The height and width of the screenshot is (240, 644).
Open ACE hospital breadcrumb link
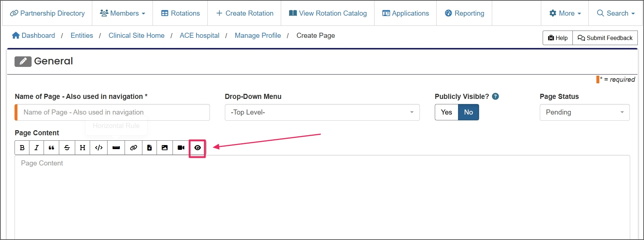point(199,35)
